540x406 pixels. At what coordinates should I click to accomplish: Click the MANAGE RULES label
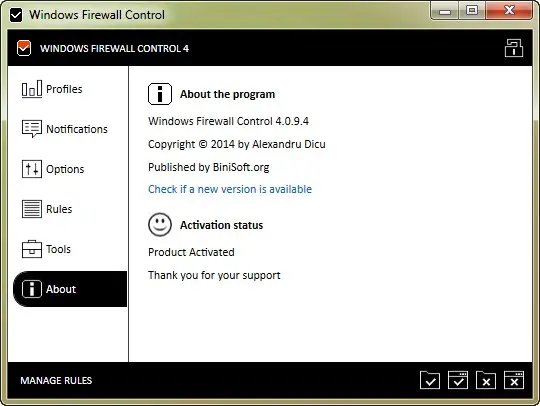pyautogui.click(x=56, y=381)
